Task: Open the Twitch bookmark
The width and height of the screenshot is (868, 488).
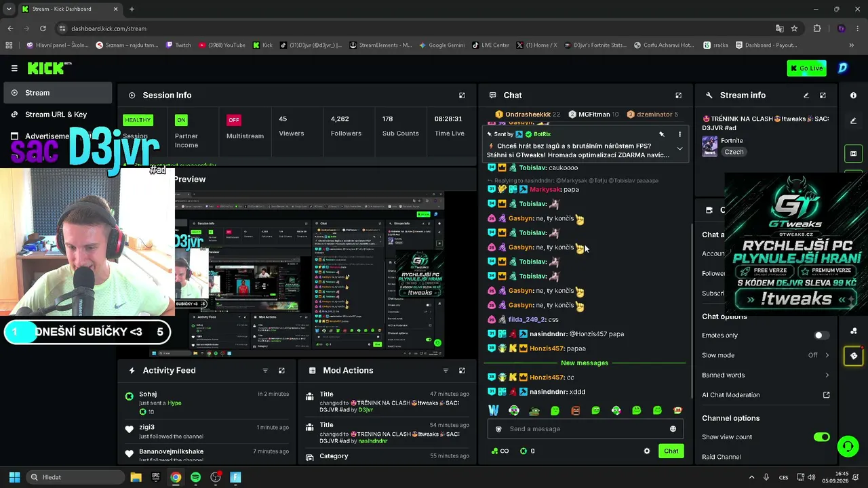Action: click(x=178, y=45)
